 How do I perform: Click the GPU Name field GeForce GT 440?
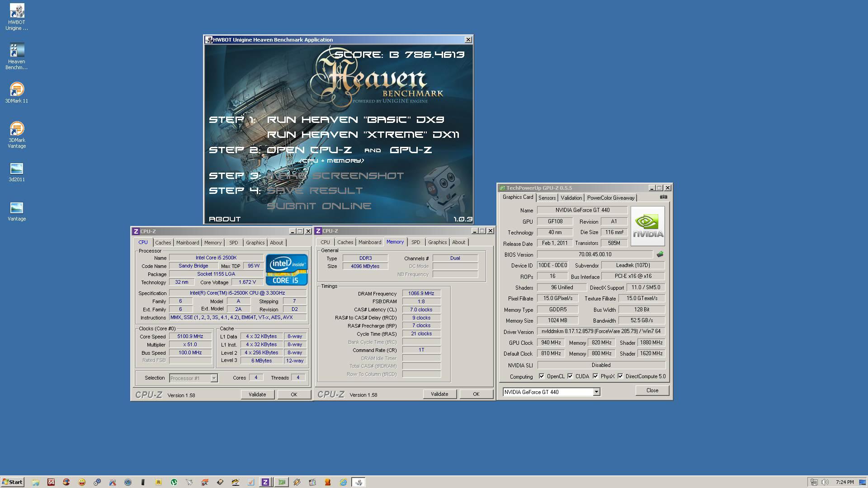click(582, 210)
